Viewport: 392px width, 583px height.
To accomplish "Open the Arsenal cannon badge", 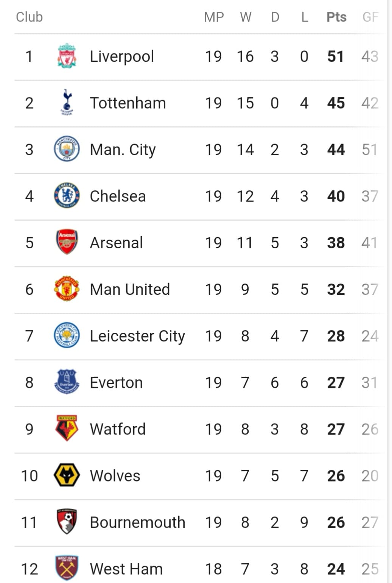I will (x=67, y=242).
